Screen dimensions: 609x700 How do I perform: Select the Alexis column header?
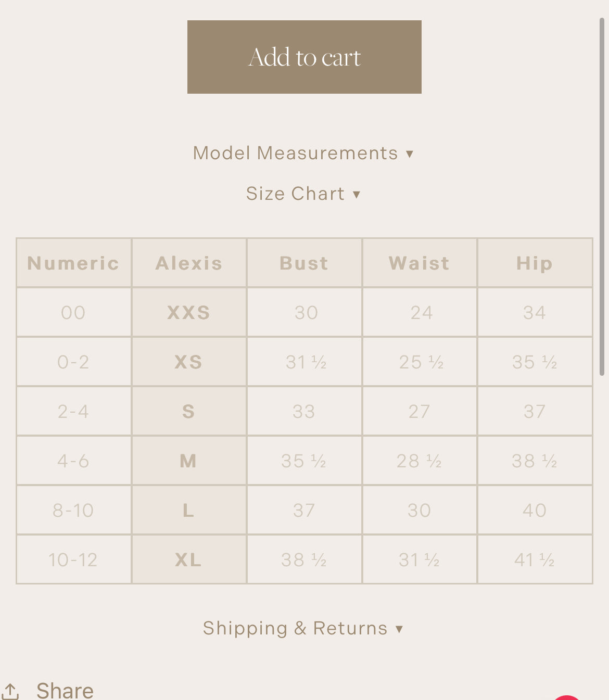(189, 263)
